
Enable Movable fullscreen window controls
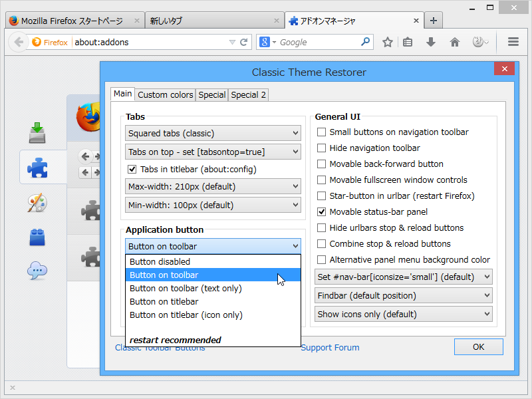click(321, 180)
